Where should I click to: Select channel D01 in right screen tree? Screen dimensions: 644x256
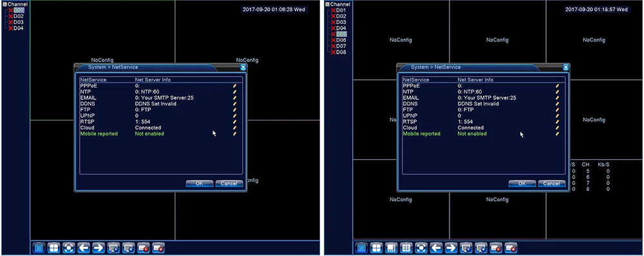[x=341, y=10]
